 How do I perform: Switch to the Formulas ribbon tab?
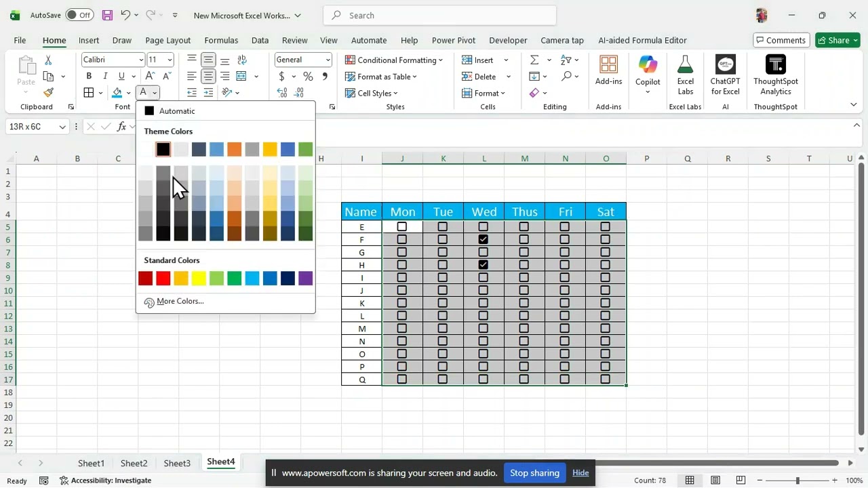pyautogui.click(x=221, y=40)
